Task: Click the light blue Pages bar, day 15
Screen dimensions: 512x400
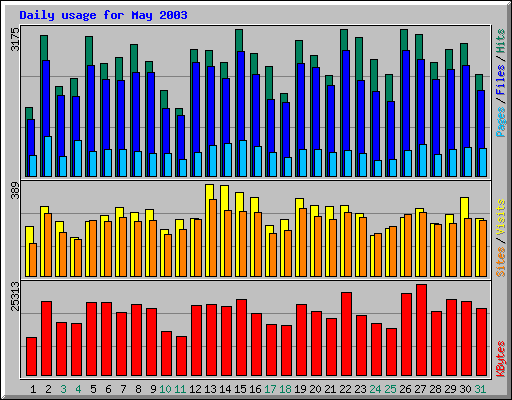Action: pos(243,158)
